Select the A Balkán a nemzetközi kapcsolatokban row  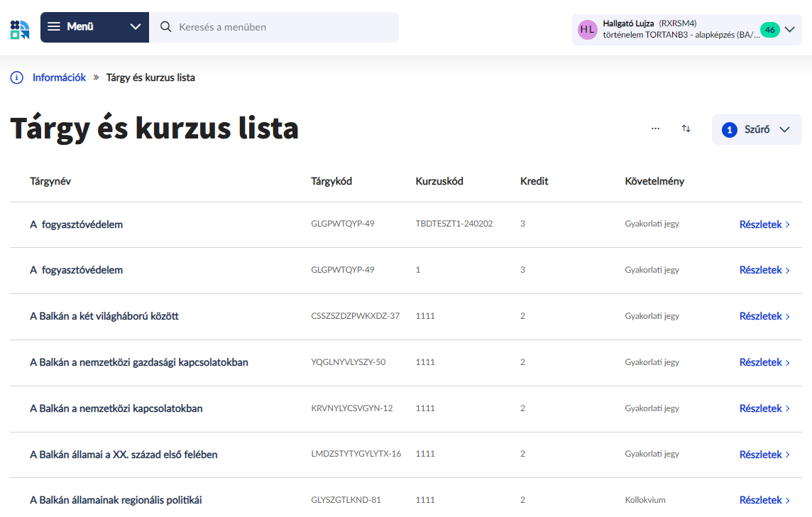coord(116,408)
